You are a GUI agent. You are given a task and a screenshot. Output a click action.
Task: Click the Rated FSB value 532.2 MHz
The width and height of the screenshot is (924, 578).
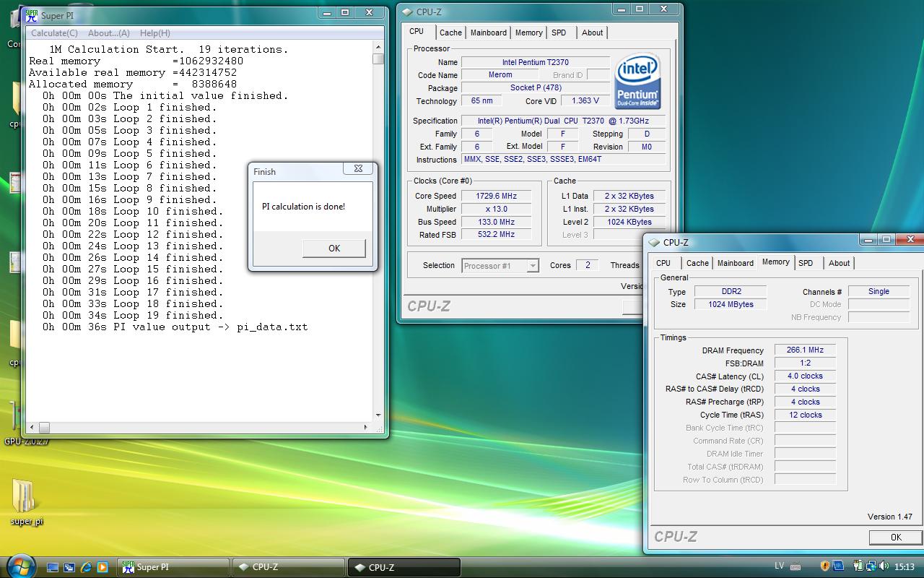coord(496,235)
